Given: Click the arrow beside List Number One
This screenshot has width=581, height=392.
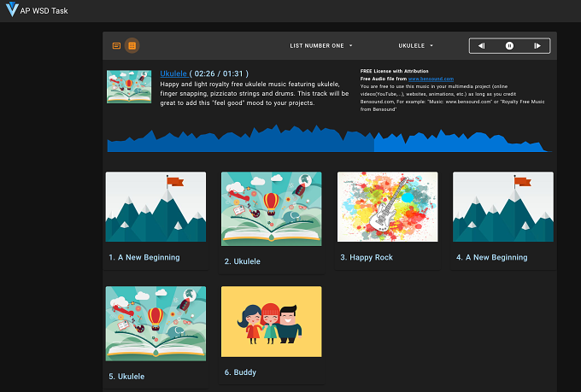Looking at the screenshot, I should (350, 45).
